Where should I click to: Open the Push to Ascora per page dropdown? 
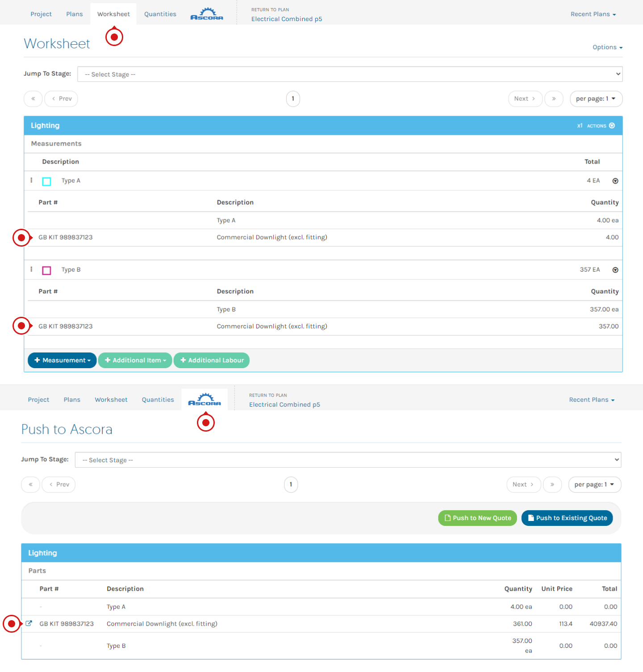pyautogui.click(x=595, y=484)
